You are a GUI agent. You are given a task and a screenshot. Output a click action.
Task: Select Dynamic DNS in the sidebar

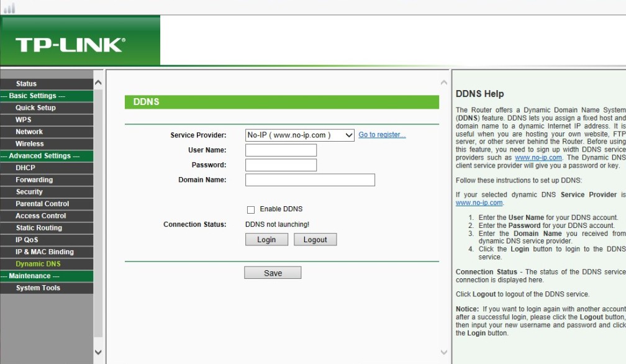pos(47,264)
